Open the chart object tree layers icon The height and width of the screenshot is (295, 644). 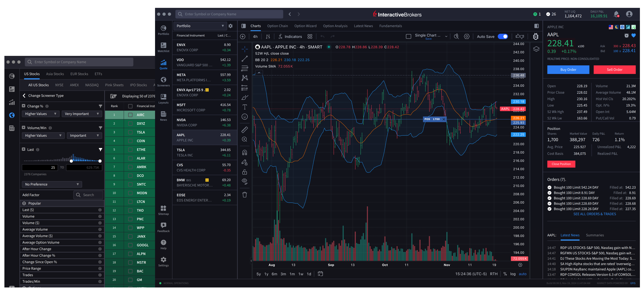click(536, 49)
